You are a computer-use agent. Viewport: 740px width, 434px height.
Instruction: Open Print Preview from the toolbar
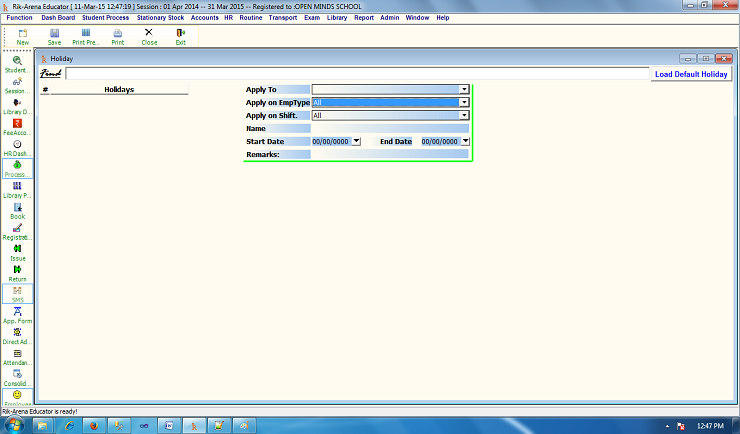[86, 36]
